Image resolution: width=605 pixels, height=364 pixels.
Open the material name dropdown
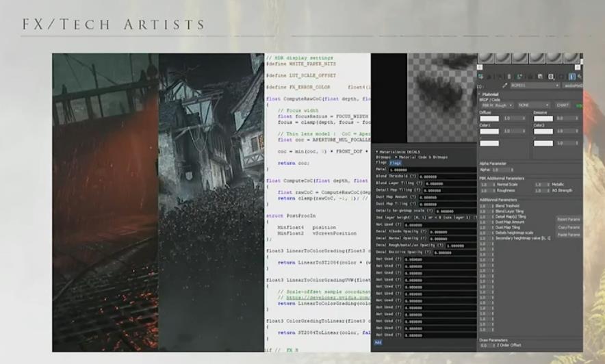(x=535, y=86)
